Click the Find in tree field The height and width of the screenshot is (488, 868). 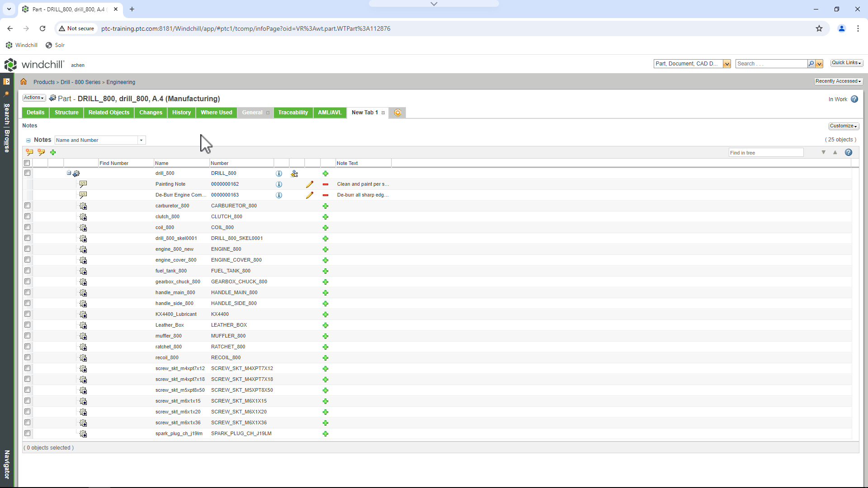pyautogui.click(x=766, y=153)
